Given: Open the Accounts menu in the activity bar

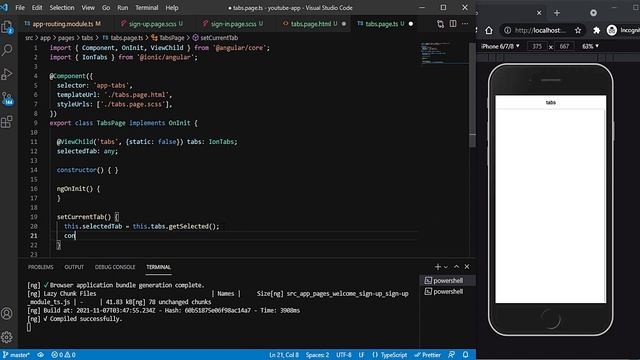Looking at the screenshot, I should (x=7, y=313).
